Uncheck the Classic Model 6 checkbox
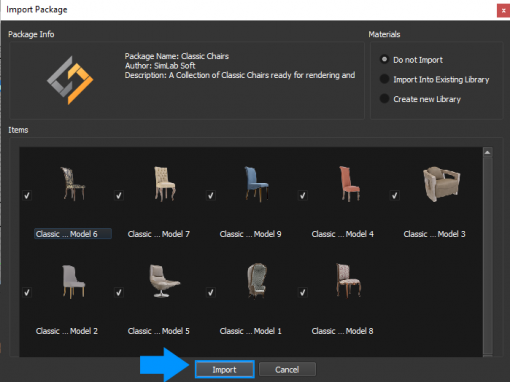 (x=27, y=195)
